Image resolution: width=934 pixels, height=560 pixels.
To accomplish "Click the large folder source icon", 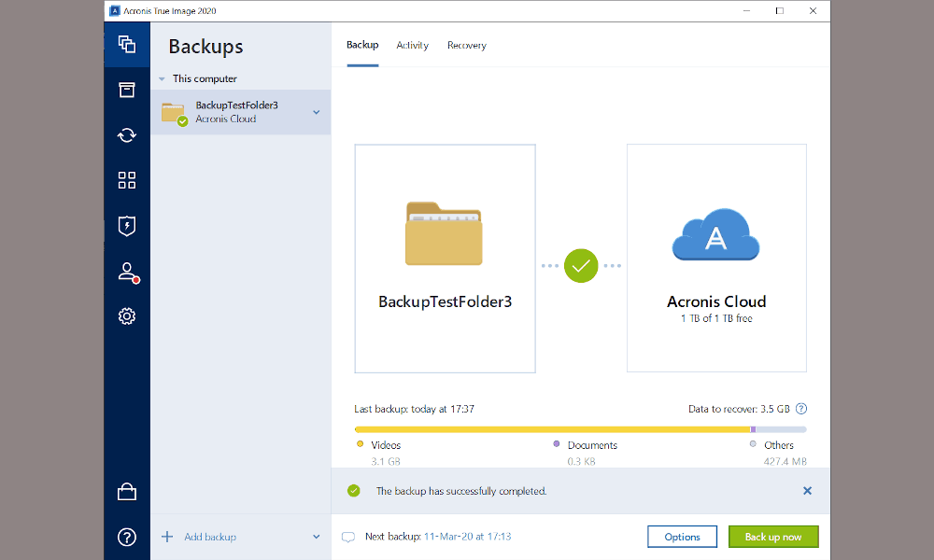I will [x=444, y=234].
